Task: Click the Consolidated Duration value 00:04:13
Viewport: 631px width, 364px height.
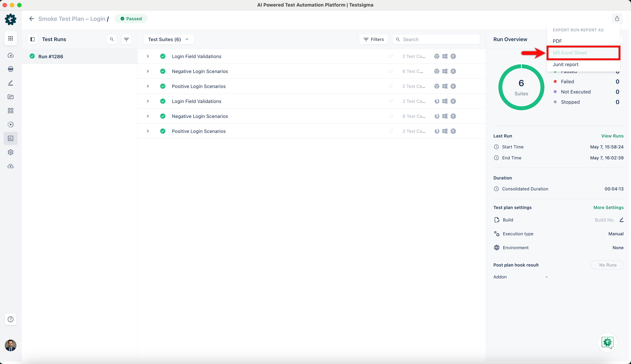Action: tap(614, 189)
